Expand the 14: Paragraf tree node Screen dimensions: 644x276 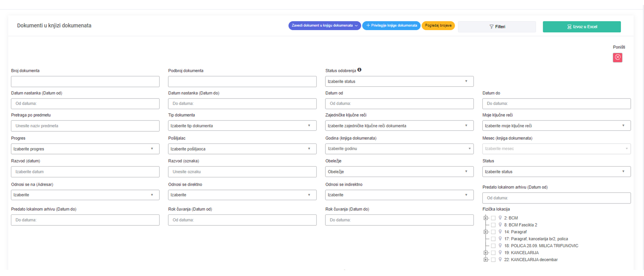point(486,232)
